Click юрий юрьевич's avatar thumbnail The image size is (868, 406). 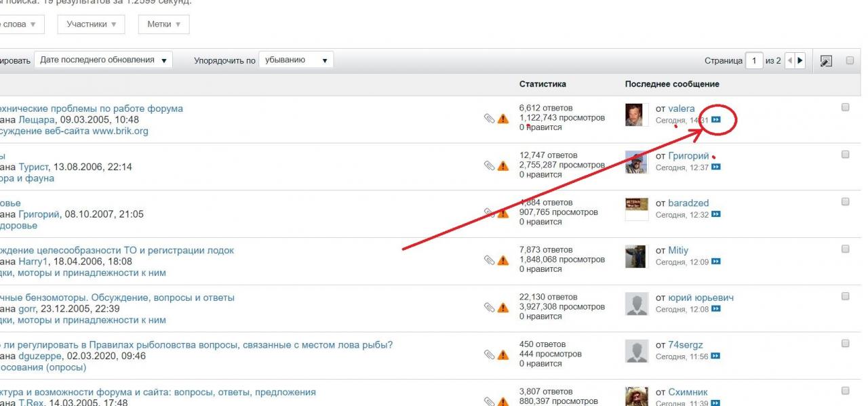click(x=635, y=304)
